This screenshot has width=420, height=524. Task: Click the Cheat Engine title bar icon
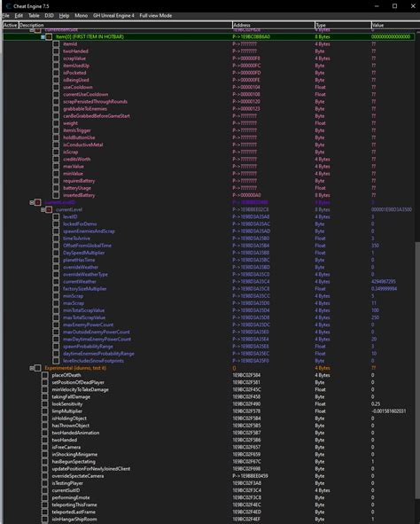pyautogui.click(x=9, y=6)
